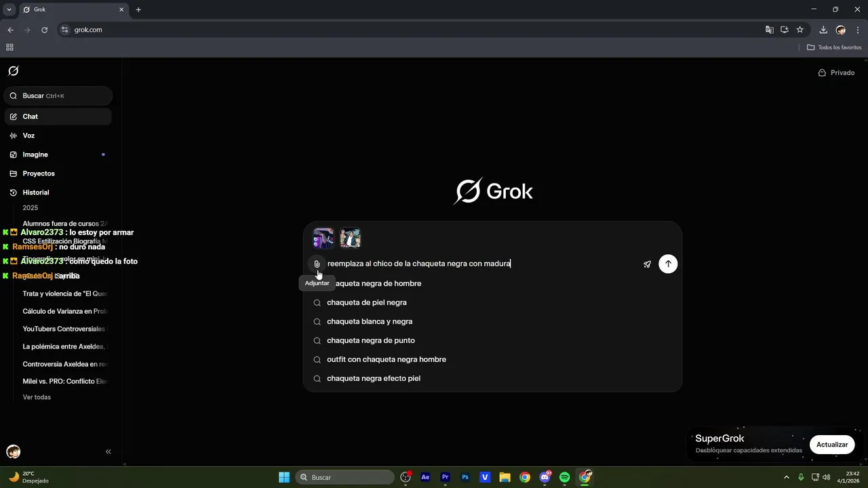Click the Actualizar SuperGrok button
This screenshot has height=488, width=868.
click(x=832, y=445)
